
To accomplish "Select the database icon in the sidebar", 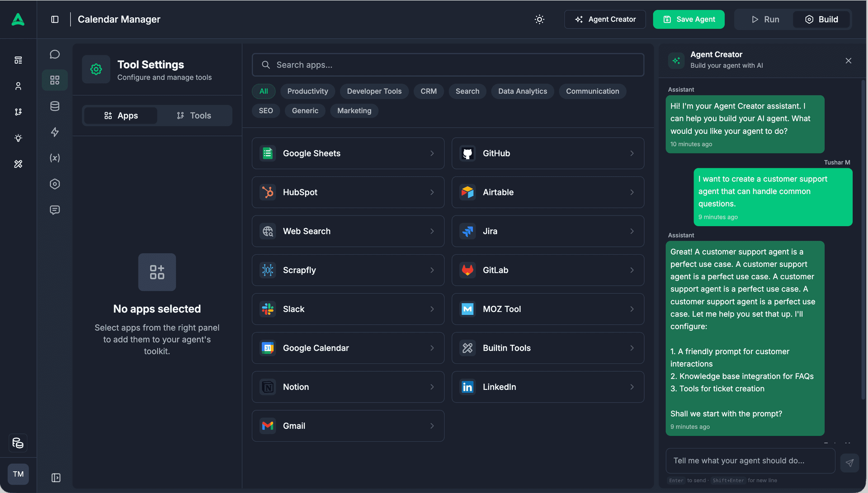I will coord(55,106).
